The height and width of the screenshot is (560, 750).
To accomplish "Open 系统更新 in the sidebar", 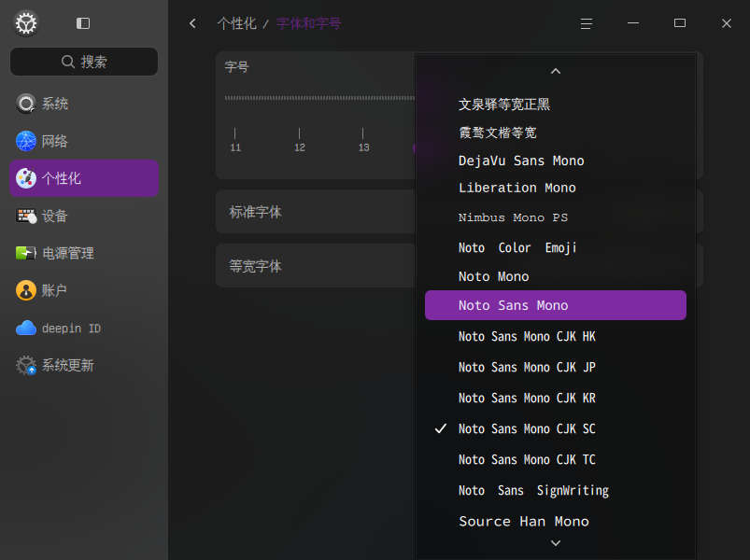I will [x=84, y=366].
